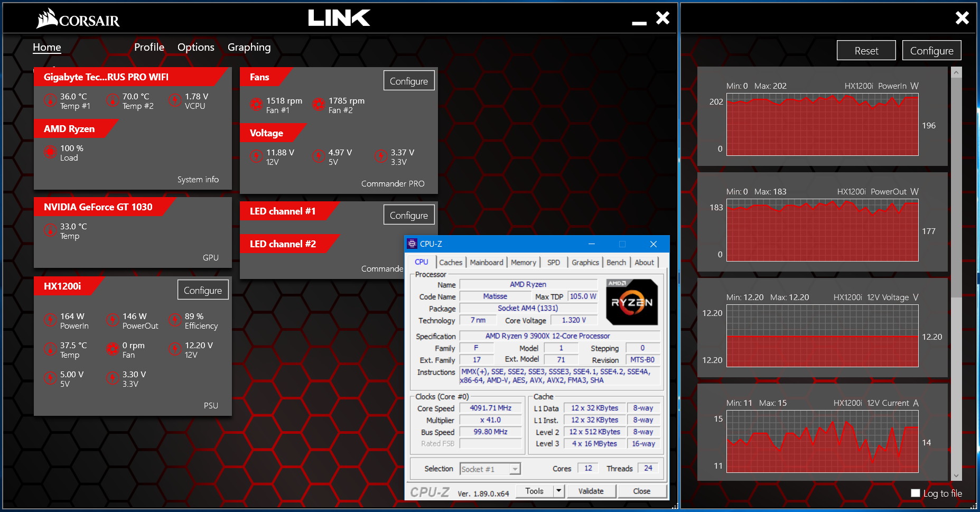Minimize the Corsair Link window

(x=639, y=22)
